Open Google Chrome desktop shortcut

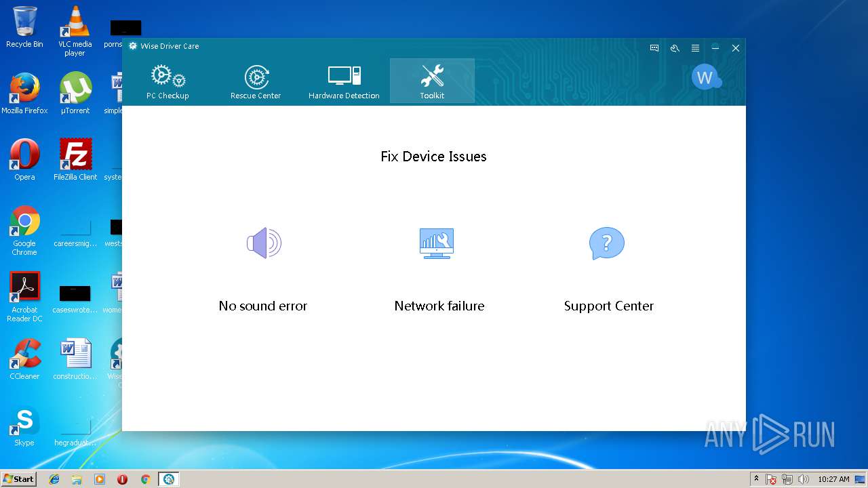pos(24,230)
